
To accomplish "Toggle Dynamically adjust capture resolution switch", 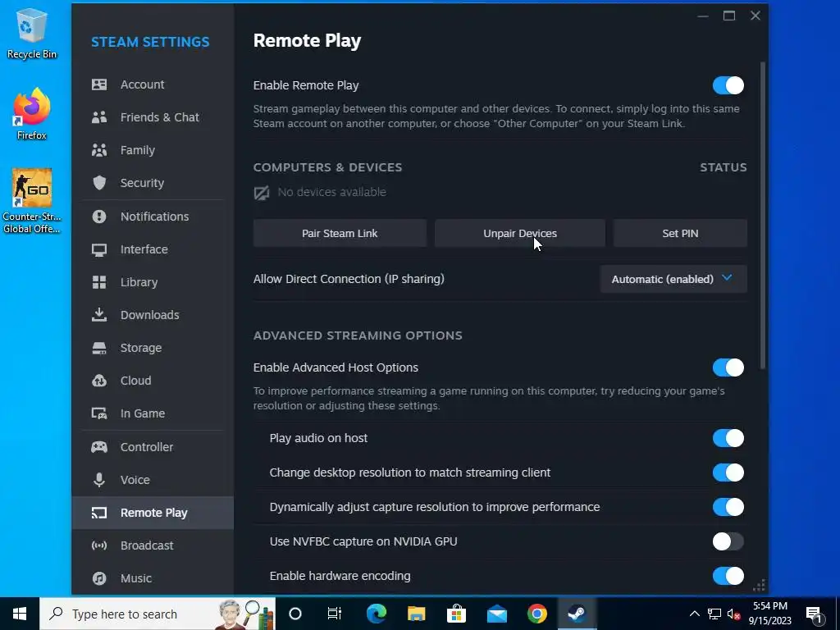I will [728, 507].
